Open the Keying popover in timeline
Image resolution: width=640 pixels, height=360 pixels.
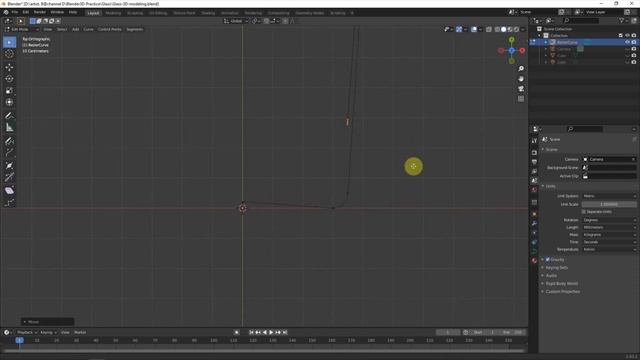48,332
